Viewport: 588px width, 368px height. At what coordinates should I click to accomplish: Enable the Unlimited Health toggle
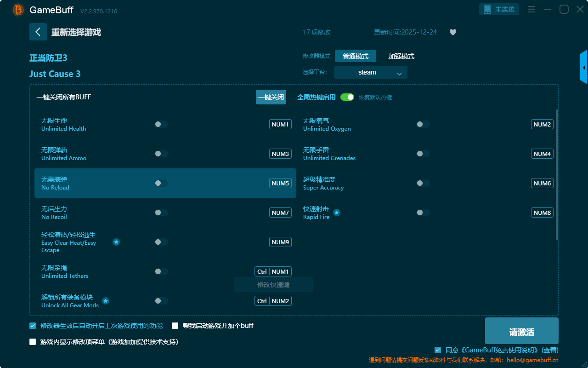tap(161, 124)
